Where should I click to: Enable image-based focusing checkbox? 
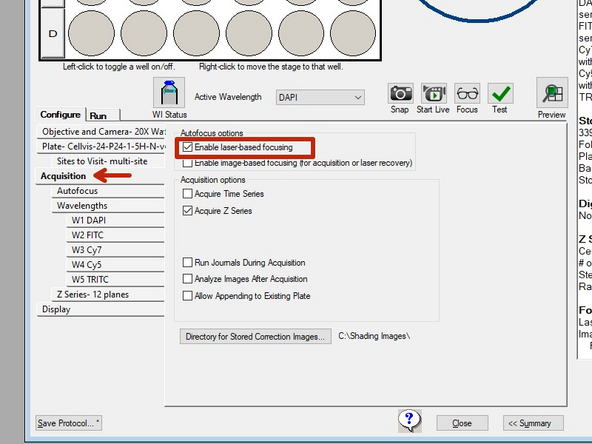188,163
